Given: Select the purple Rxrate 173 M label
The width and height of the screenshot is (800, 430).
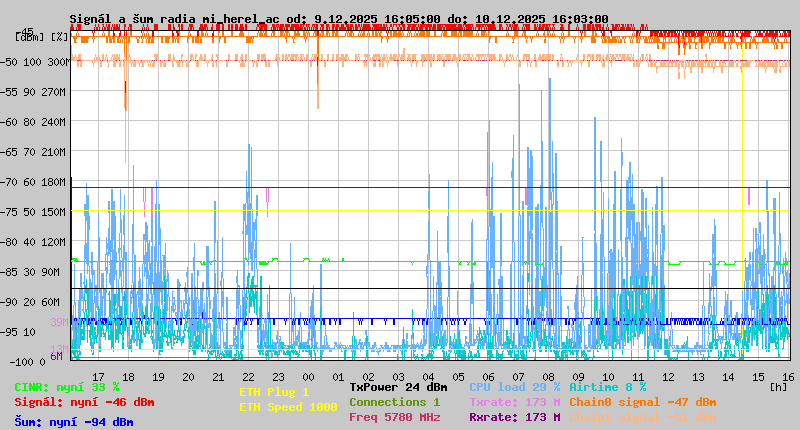Looking at the screenshot, I should [x=514, y=417].
